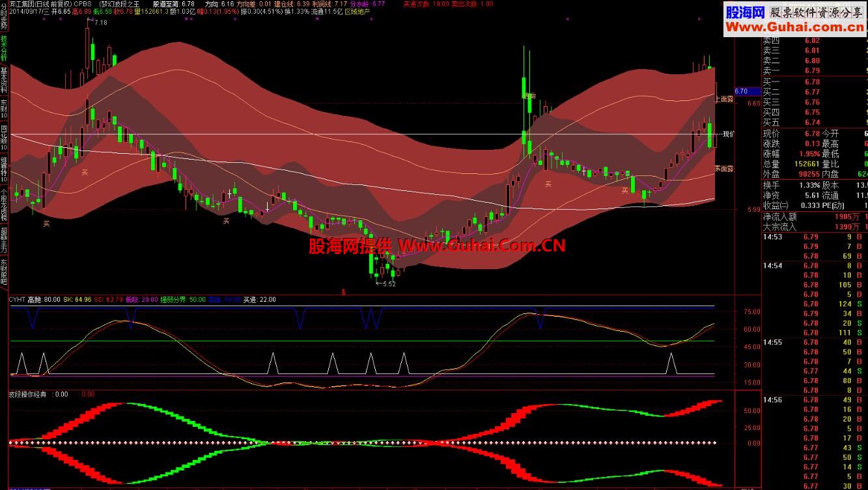Click the 涨幅 1.95% value
The image size is (868, 490).
(x=809, y=154)
